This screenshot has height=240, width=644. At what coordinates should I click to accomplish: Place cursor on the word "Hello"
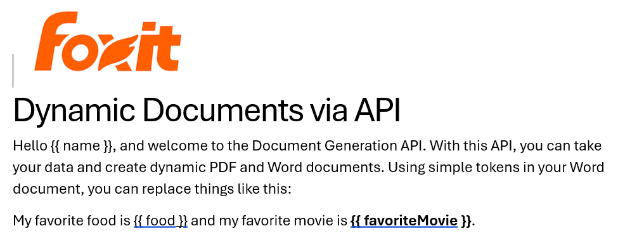tap(30, 146)
